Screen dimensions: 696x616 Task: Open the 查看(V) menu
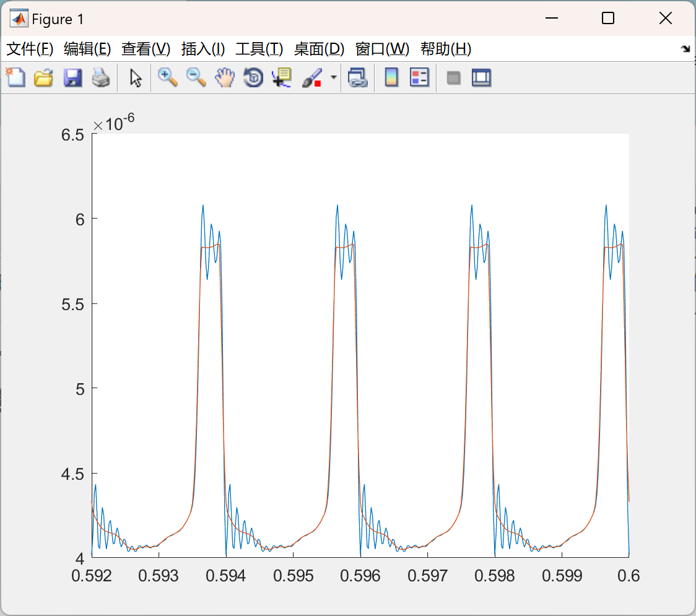[x=146, y=49]
